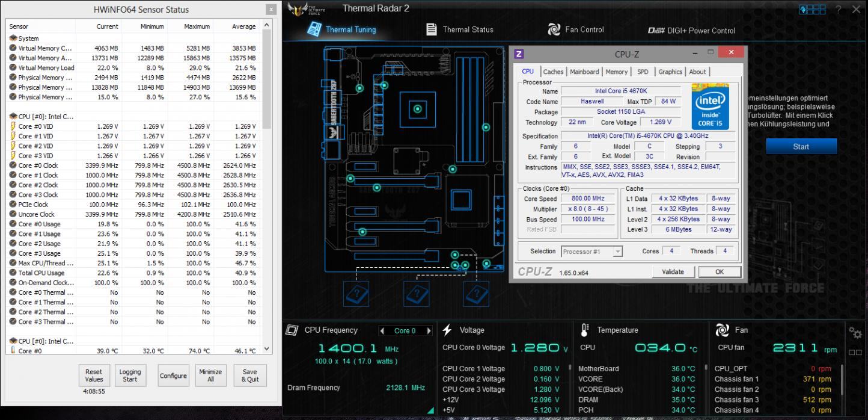The height and width of the screenshot is (420, 868).
Task: Open Configure in HWiNFO64
Action: click(x=173, y=375)
